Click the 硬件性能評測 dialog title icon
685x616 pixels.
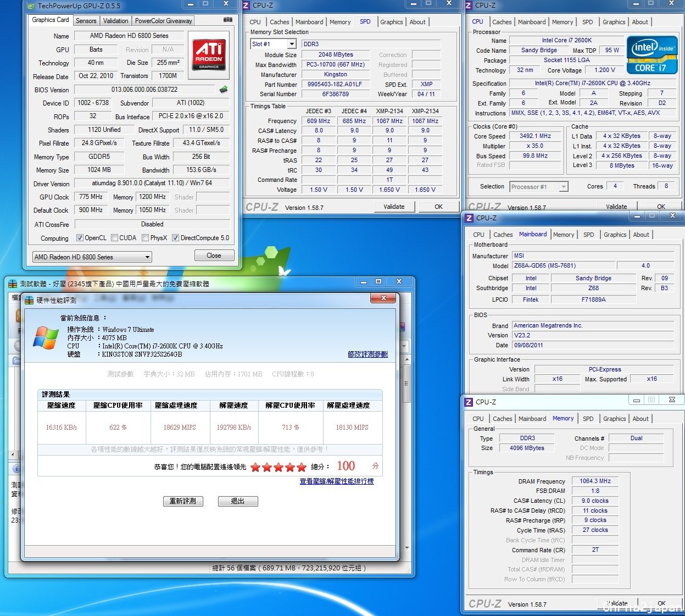click(30, 300)
